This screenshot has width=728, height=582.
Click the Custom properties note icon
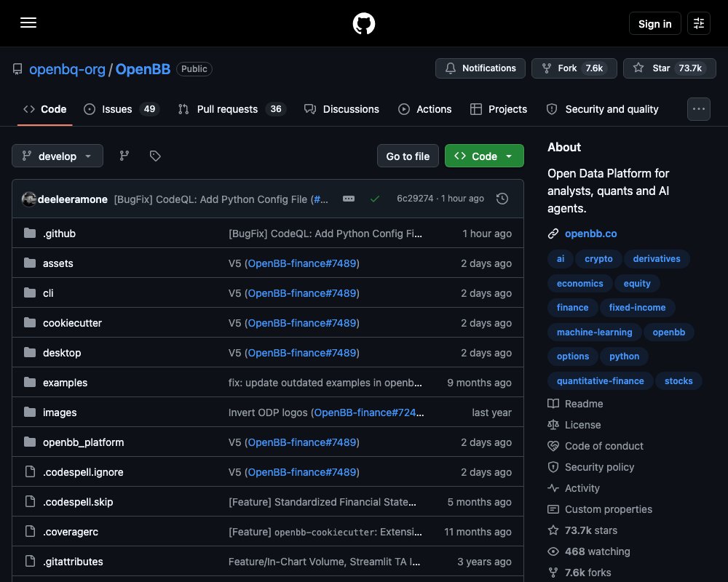(553, 509)
